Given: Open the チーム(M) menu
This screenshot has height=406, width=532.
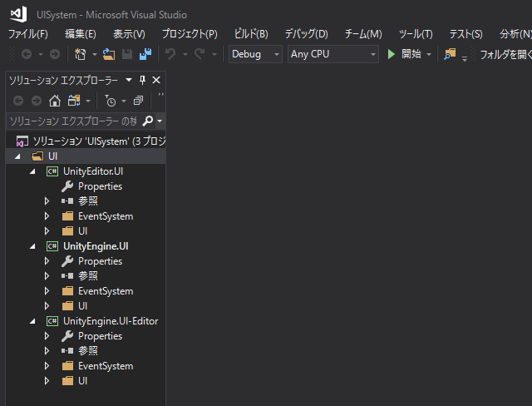Looking at the screenshot, I should click(363, 34).
